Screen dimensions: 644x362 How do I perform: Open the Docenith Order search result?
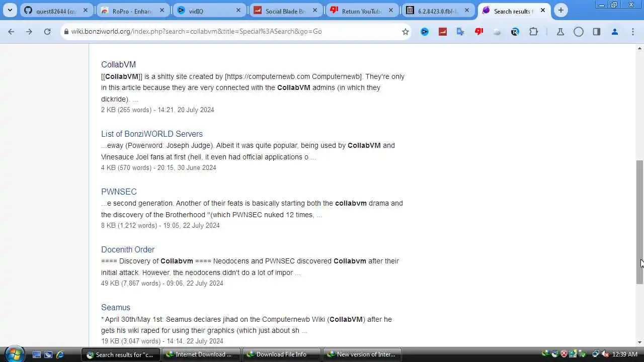point(128,249)
